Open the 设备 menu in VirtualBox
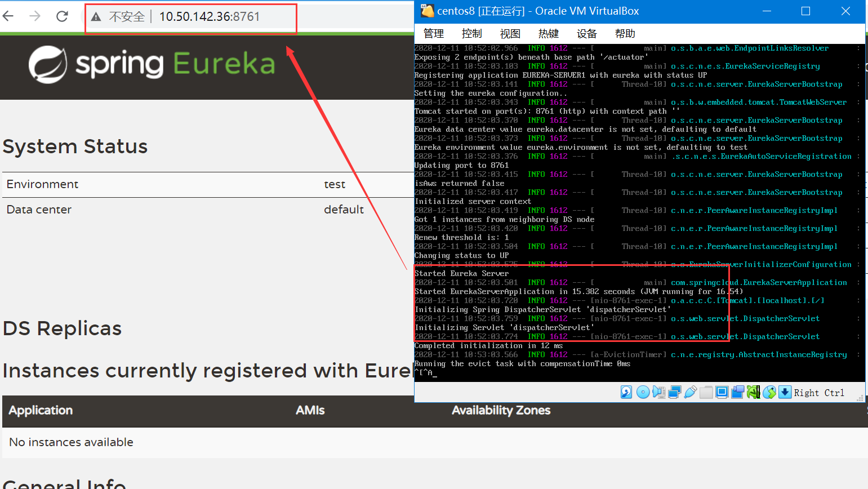 click(x=586, y=34)
